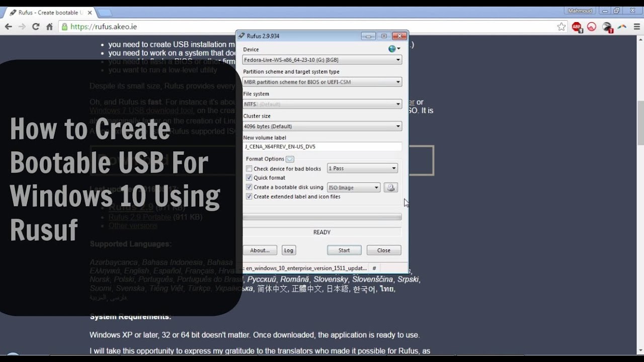Go back using the browser Back arrow
The image size is (644, 362).
[9, 27]
